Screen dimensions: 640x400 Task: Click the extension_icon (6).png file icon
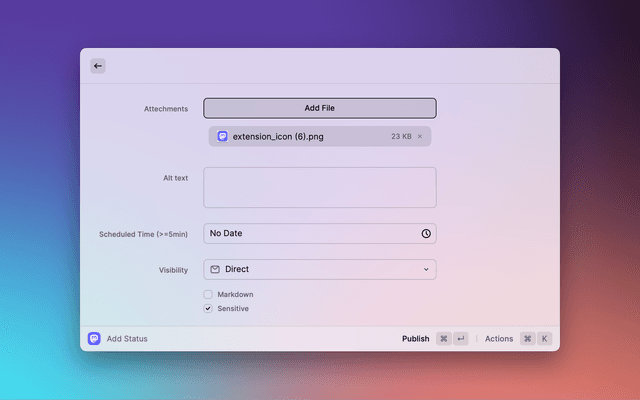pos(222,136)
